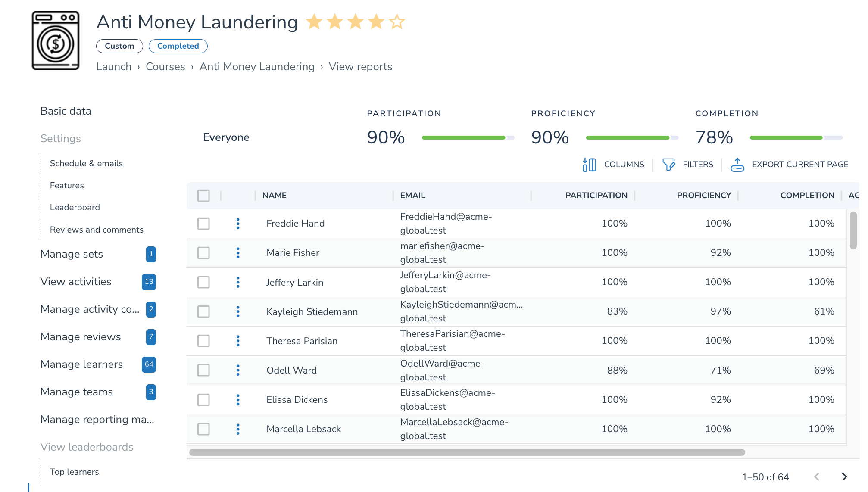Click the Manage learners count badge 64
Image resolution: width=868 pixels, height=492 pixels.
pyautogui.click(x=149, y=364)
